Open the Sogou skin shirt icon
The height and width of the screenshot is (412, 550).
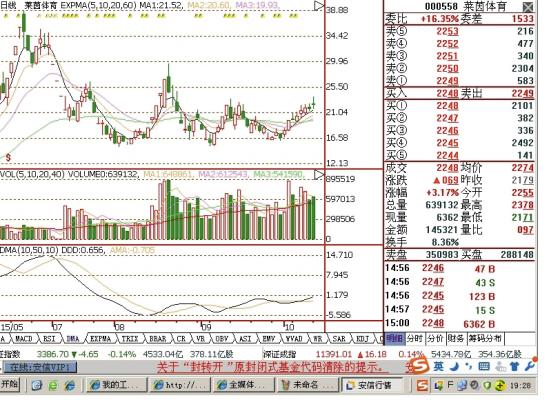pos(515,367)
